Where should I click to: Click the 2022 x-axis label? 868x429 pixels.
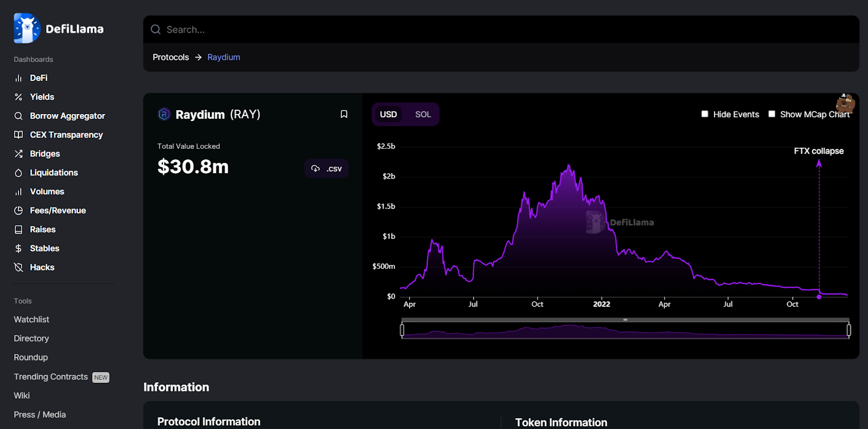pos(602,304)
